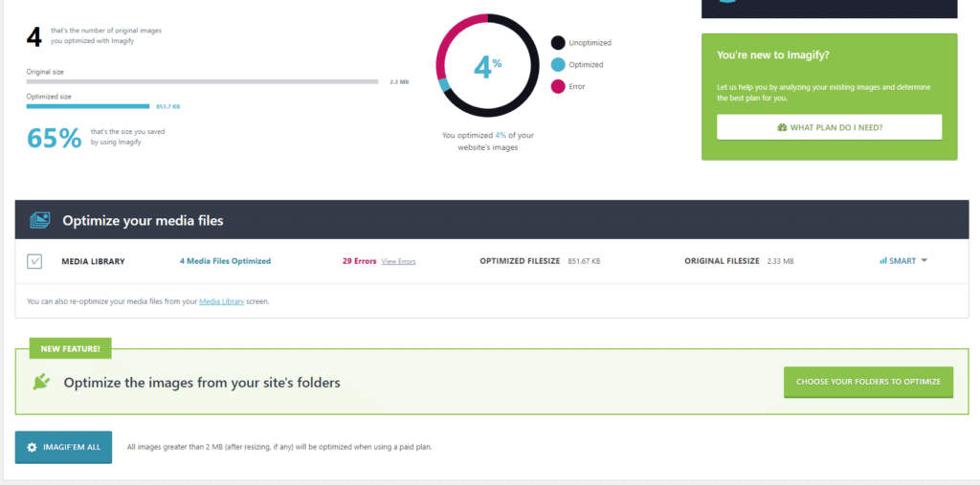The image size is (980, 485).
Task: Click the gray Original size bar
Action: point(203,81)
